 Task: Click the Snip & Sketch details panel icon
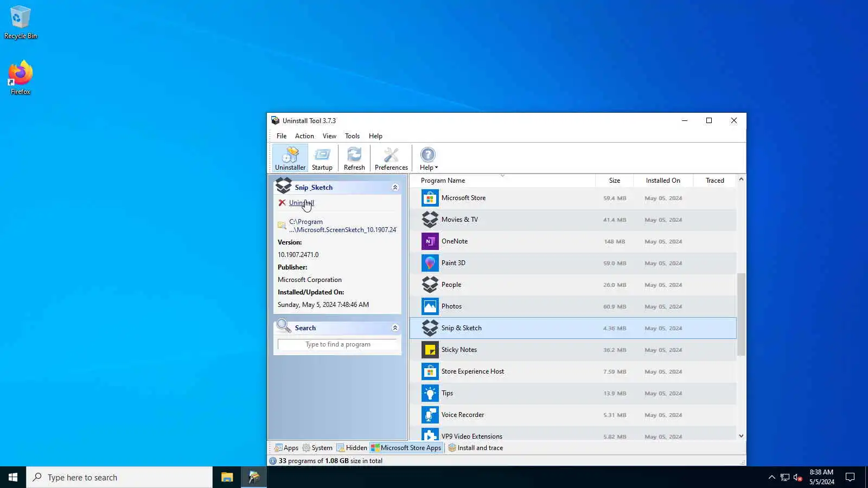point(283,186)
